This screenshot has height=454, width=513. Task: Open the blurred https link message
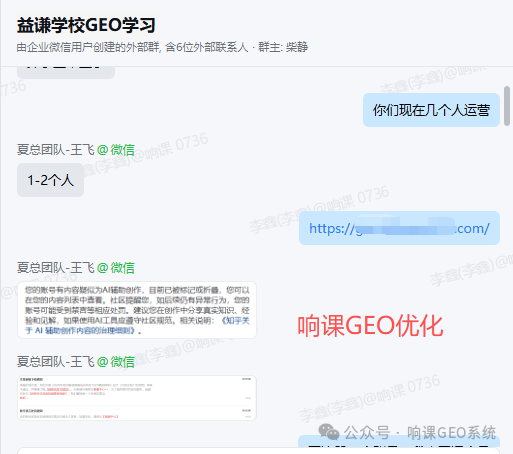click(399, 228)
